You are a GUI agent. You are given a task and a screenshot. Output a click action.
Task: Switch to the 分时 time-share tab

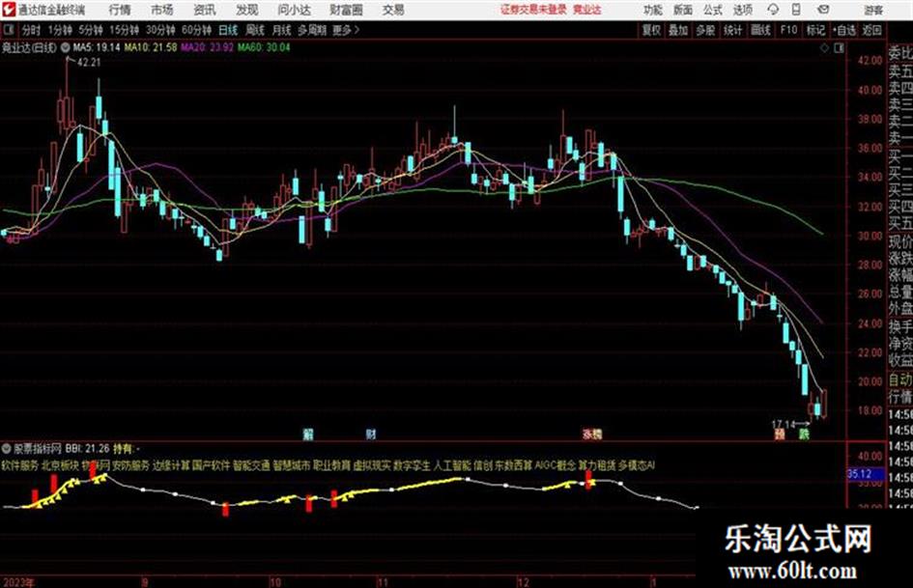31,30
